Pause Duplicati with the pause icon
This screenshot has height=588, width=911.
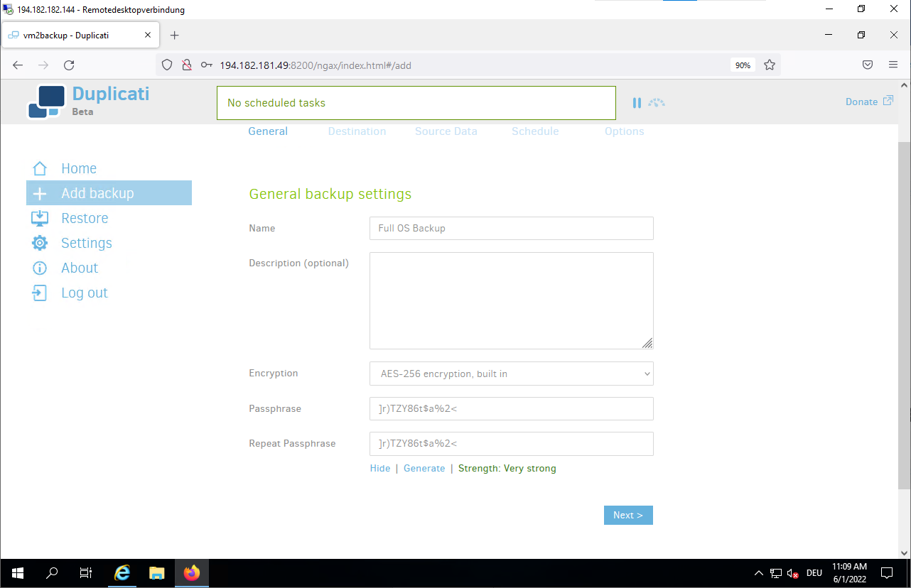(637, 103)
